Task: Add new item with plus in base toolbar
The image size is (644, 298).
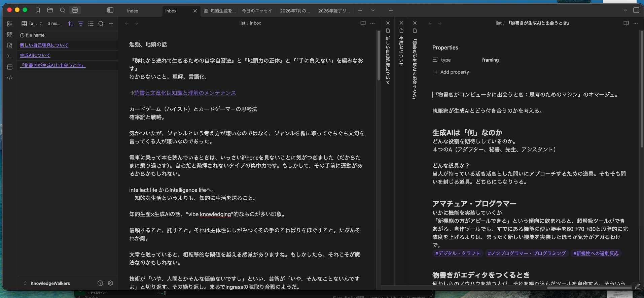Action: click(x=111, y=24)
